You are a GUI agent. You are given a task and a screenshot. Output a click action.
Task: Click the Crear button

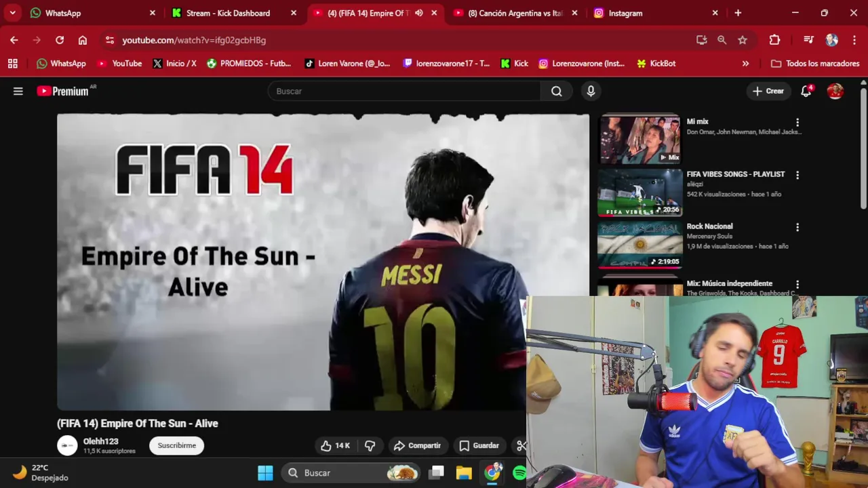click(x=768, y=91)
